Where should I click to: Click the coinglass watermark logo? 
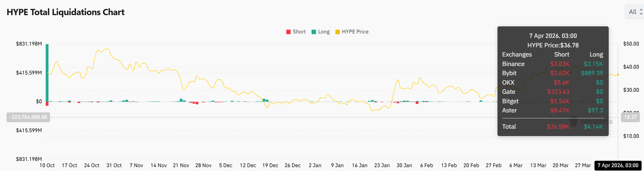point(592,121)
